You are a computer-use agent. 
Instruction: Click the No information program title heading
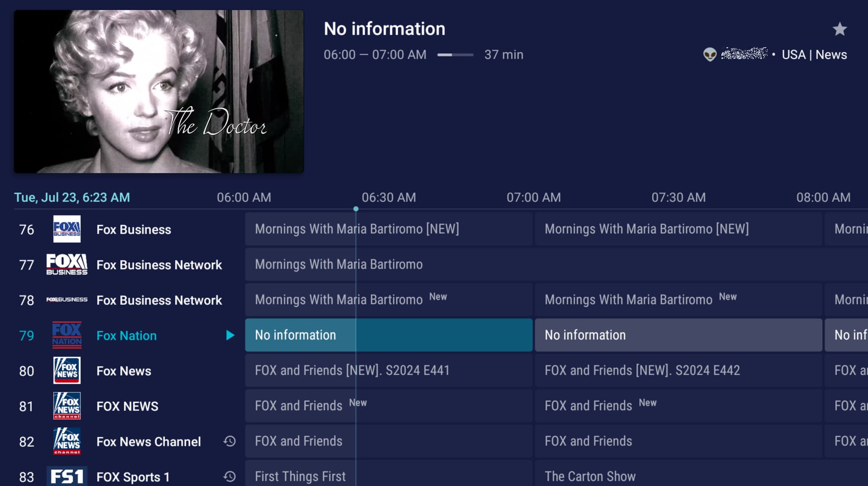385,29
